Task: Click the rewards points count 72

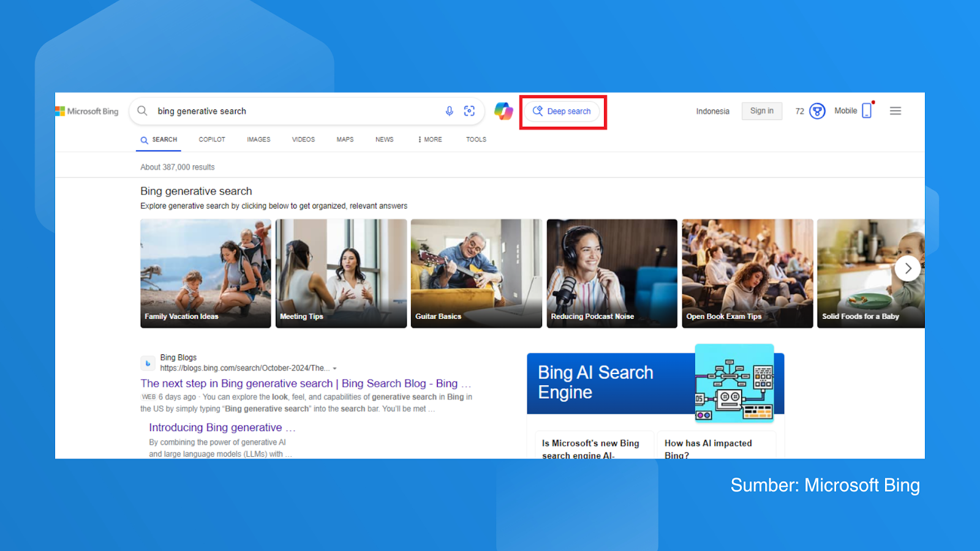Action: click(800, 111)
